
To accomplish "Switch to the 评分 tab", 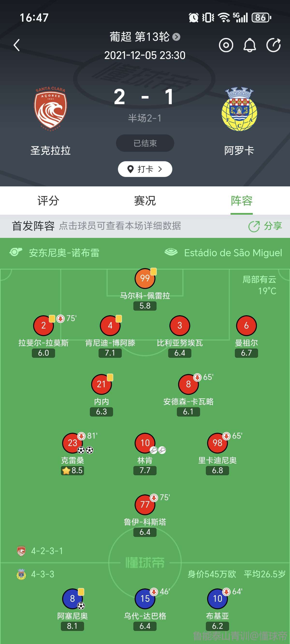I will (x=48, y=200).
